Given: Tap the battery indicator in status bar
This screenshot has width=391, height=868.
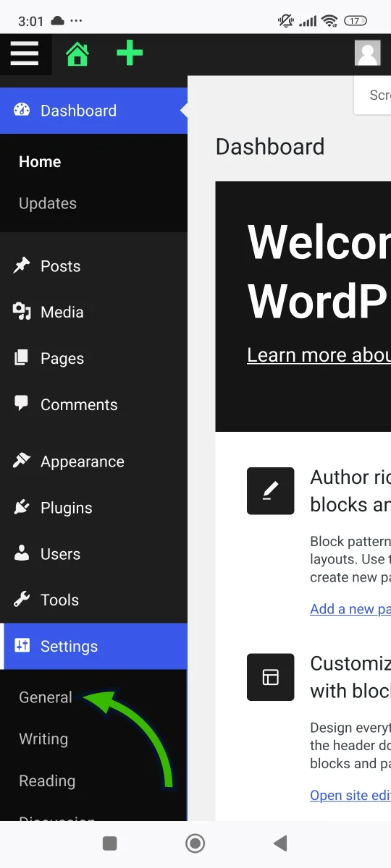Looking at the screenshot, I should pyautogui.click(x=355, y=21).
